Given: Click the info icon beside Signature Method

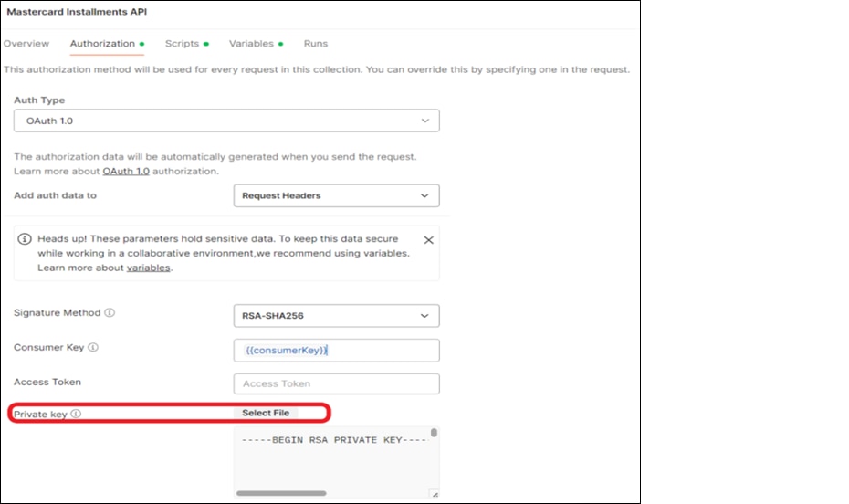Looking at the screenshot, I should click(110, 313).
